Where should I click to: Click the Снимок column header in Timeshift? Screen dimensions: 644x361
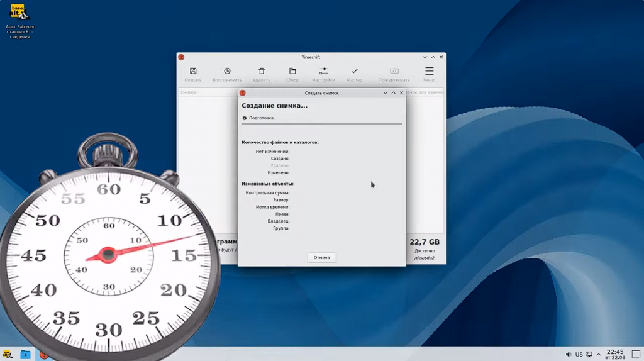189,92
